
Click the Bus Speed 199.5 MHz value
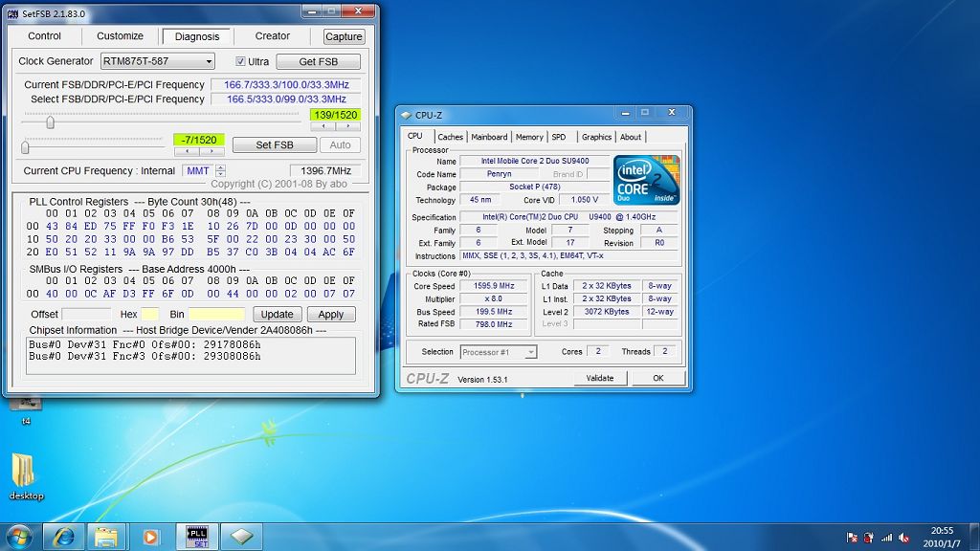tap(494, 312)
